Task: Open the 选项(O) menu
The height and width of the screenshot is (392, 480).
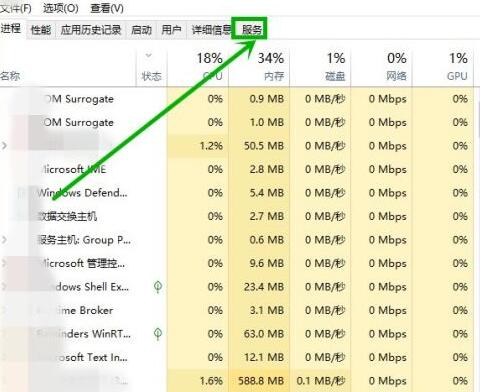Action: (61, 8)
